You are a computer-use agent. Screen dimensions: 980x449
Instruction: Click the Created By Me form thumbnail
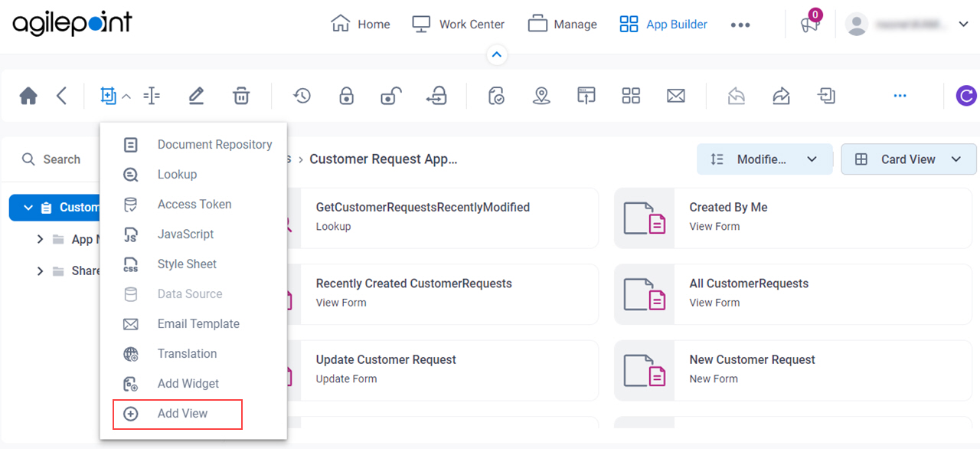click(645, 218)
